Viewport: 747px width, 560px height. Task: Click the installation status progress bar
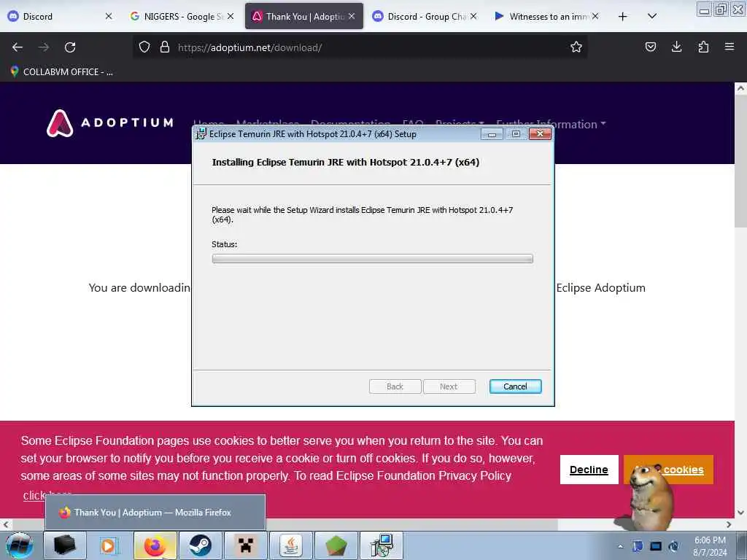[373, 259]
